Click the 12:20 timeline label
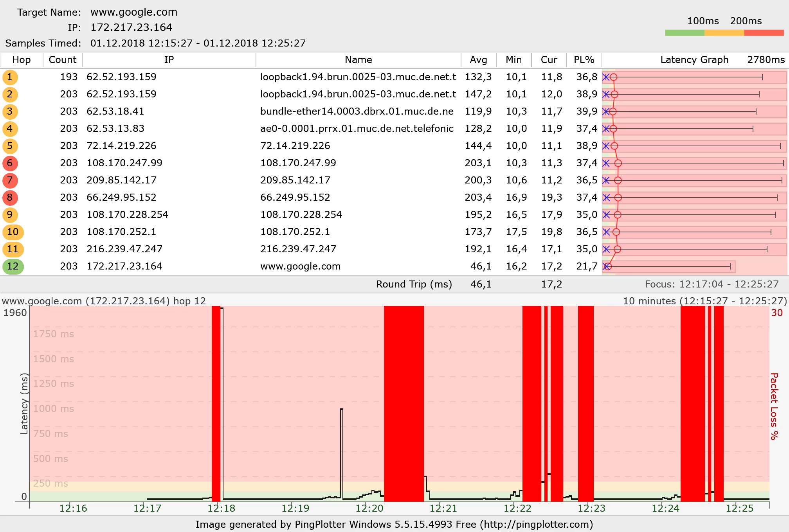 [x=369, y=508]
